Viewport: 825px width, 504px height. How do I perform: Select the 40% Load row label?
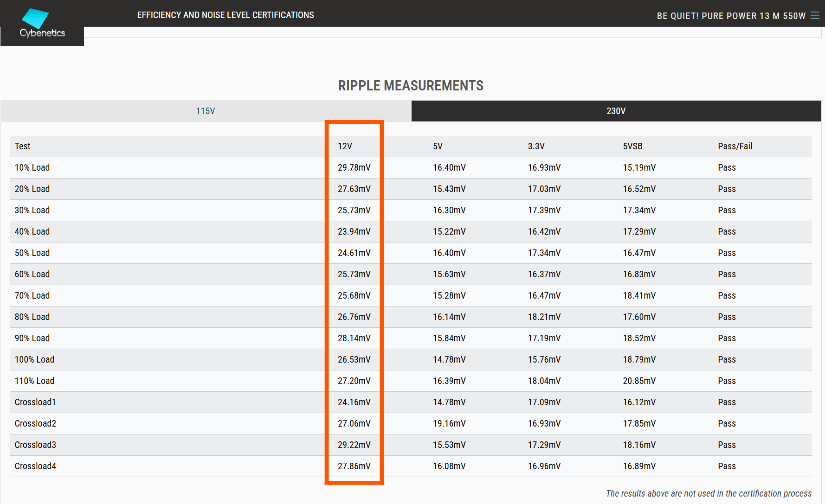click(x=32, y=231)
